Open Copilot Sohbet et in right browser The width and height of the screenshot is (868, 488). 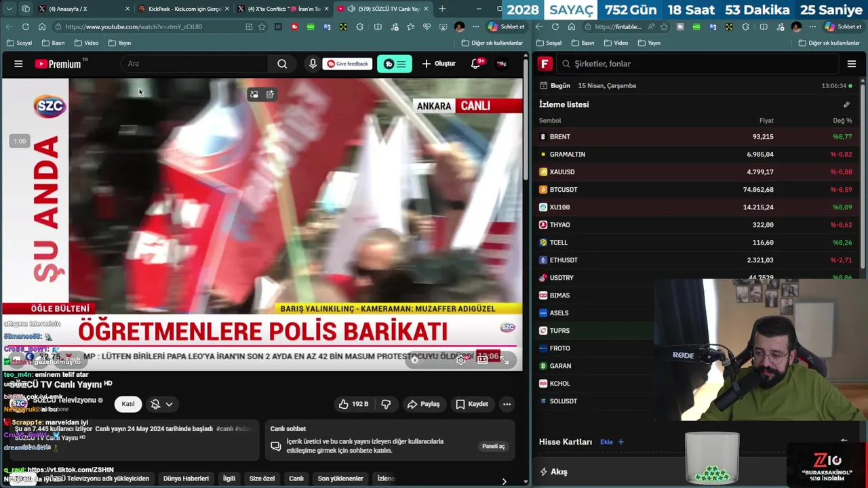tap(843, 26)
